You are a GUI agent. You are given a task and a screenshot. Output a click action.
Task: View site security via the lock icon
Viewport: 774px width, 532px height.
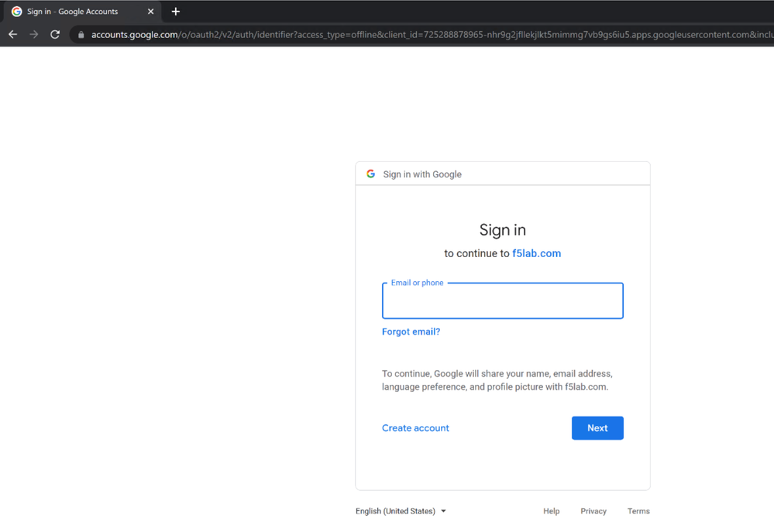pyautogui.click(x=81, y=35)
